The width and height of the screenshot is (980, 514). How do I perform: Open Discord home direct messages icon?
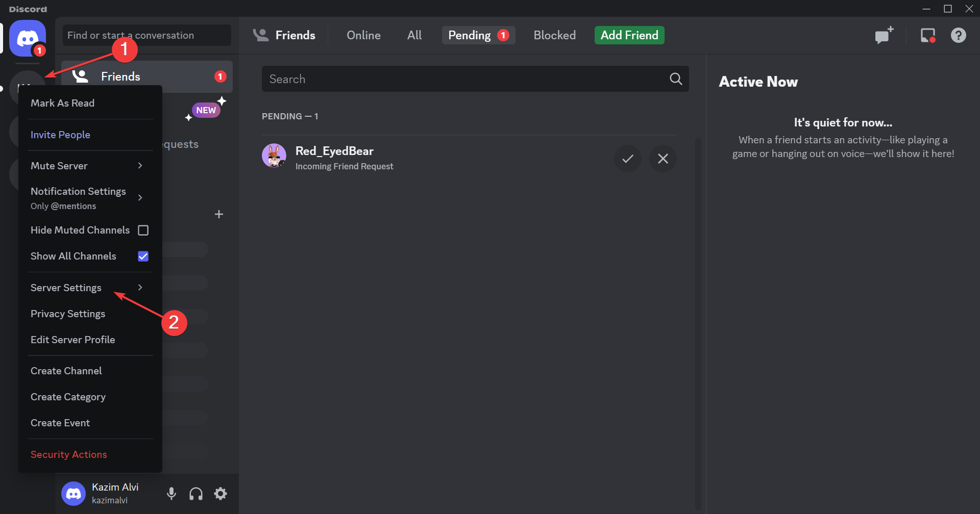coord(28,38)
